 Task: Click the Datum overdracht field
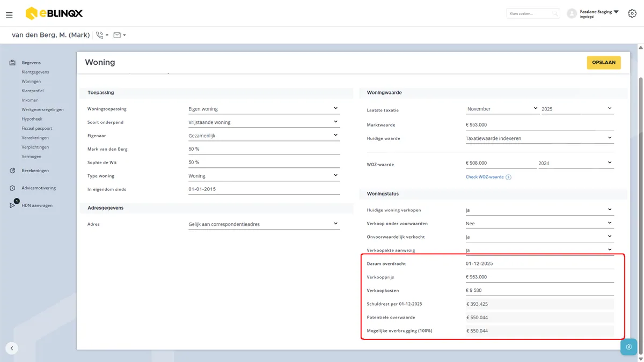click(540, 264)
